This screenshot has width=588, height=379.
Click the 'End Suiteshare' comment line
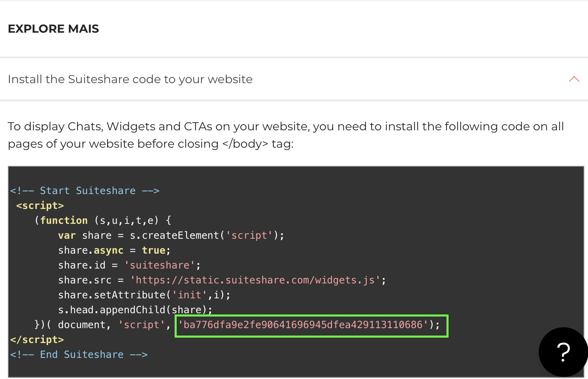(79, 355)
